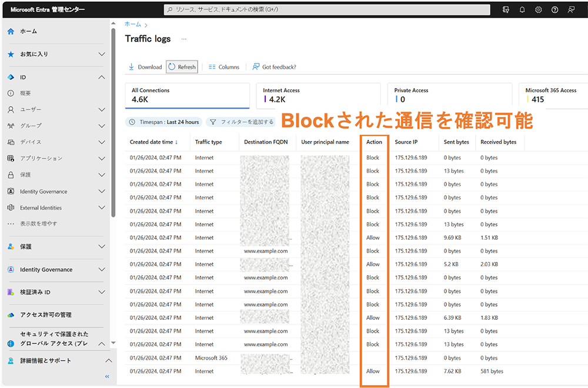This screenshot has height=388, width=588.
Task: Expand the アプリケーション chevron
Action: [102, 159]
